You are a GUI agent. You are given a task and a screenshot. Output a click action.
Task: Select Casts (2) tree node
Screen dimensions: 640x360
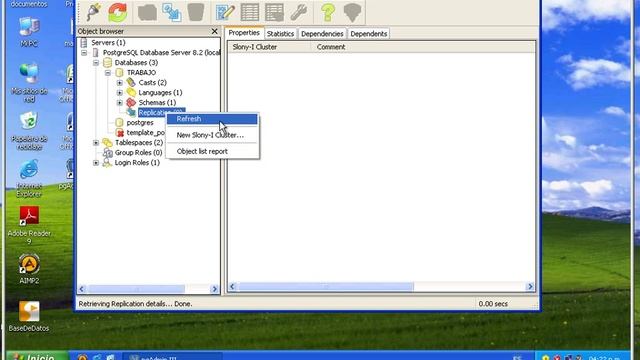(x=152, y=82)
